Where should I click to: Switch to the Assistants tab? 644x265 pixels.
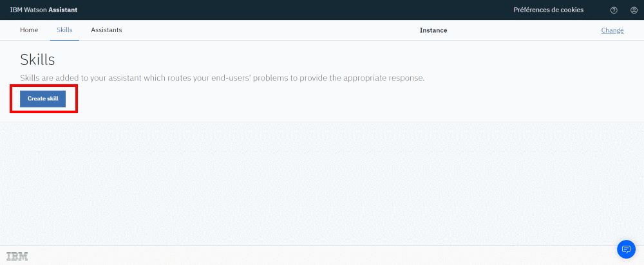click(106, 30)
